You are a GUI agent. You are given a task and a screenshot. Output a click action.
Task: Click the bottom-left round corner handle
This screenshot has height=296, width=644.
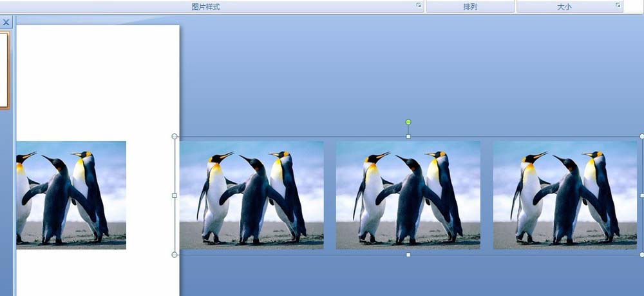tap(175, 255)
